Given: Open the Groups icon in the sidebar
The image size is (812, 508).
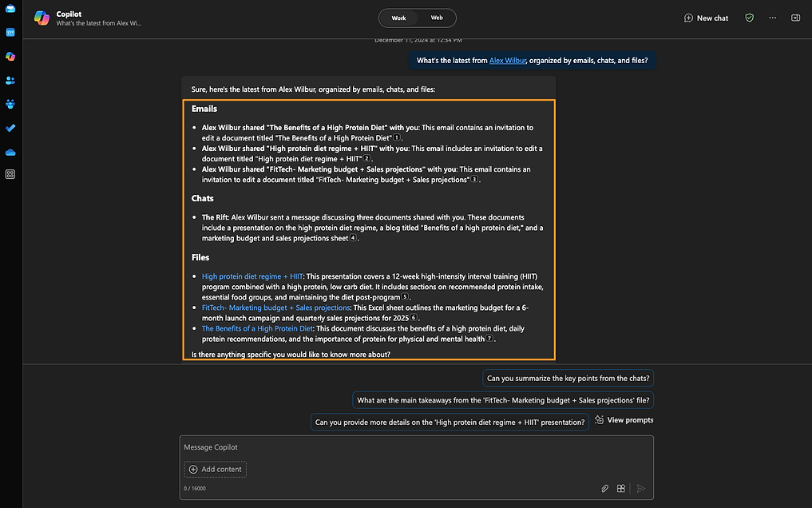Looking at the screenshot, I should (10, 104).
